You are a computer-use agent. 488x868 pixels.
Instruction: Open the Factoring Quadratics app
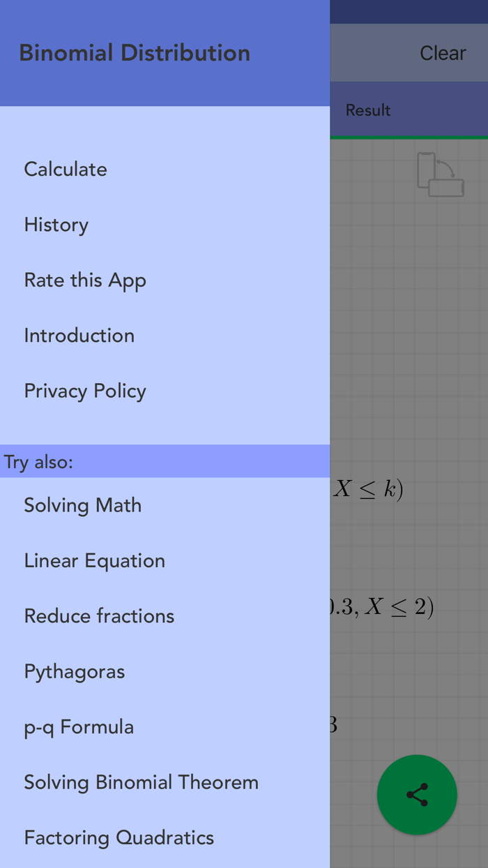tap(119, 837)
